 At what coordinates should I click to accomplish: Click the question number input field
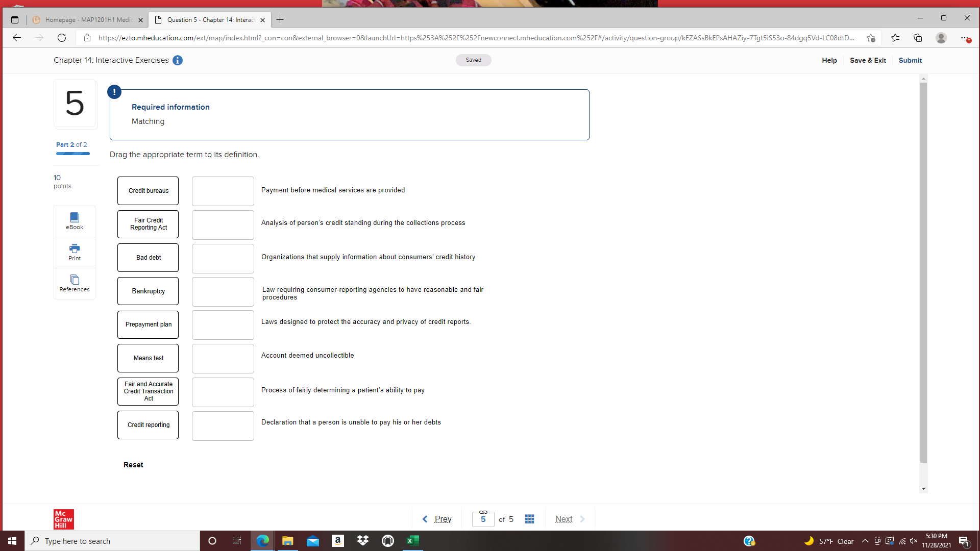point(483,518)
